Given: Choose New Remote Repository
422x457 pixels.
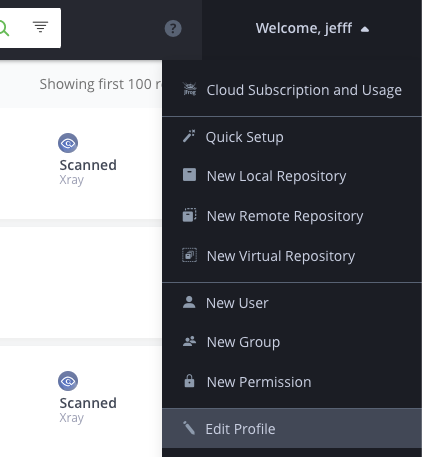Looking at the screenshot, I should coord(292,216).
